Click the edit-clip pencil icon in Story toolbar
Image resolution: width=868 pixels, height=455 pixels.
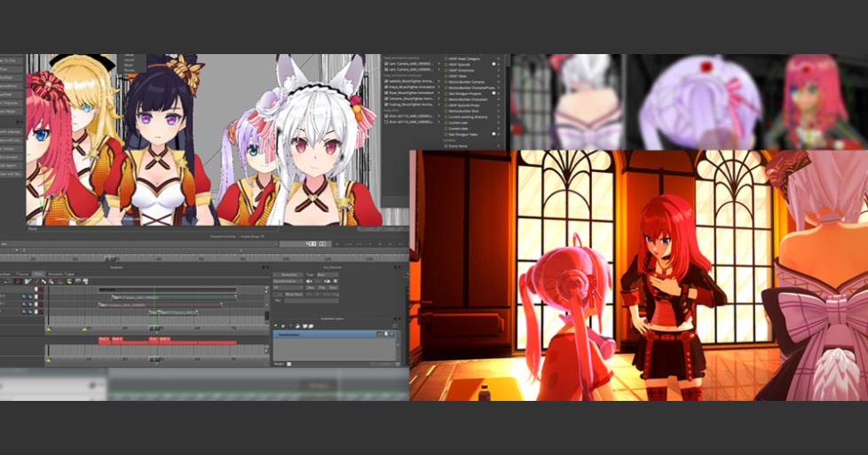(28, 281)
